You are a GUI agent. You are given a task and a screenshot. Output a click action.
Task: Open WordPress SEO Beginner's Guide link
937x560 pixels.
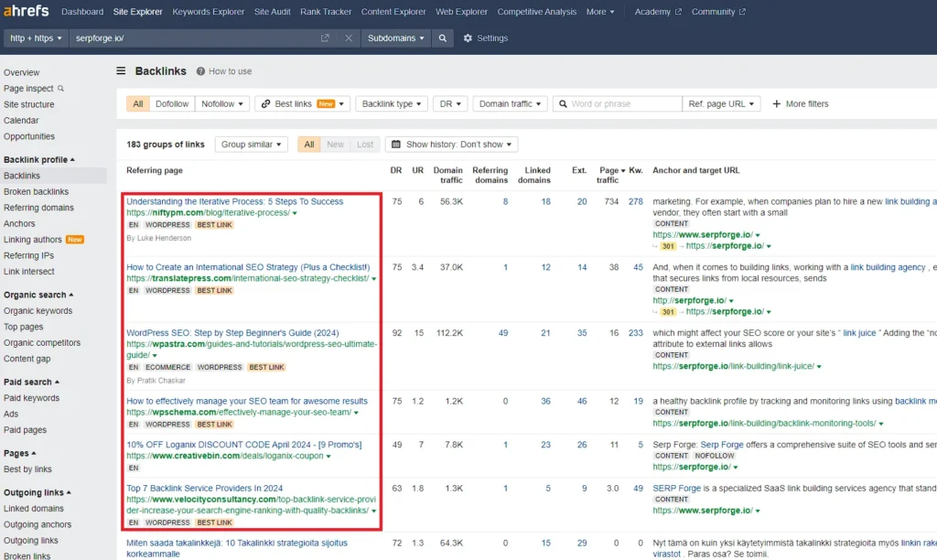(x=232, y=333)
